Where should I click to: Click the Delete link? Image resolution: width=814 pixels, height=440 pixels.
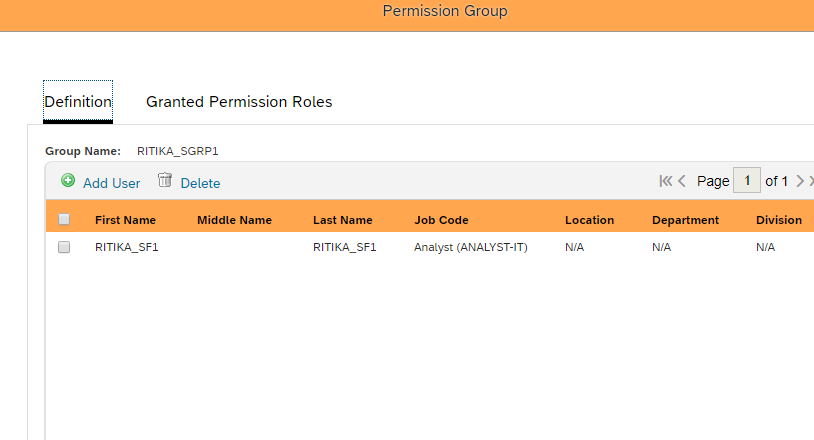200,183
